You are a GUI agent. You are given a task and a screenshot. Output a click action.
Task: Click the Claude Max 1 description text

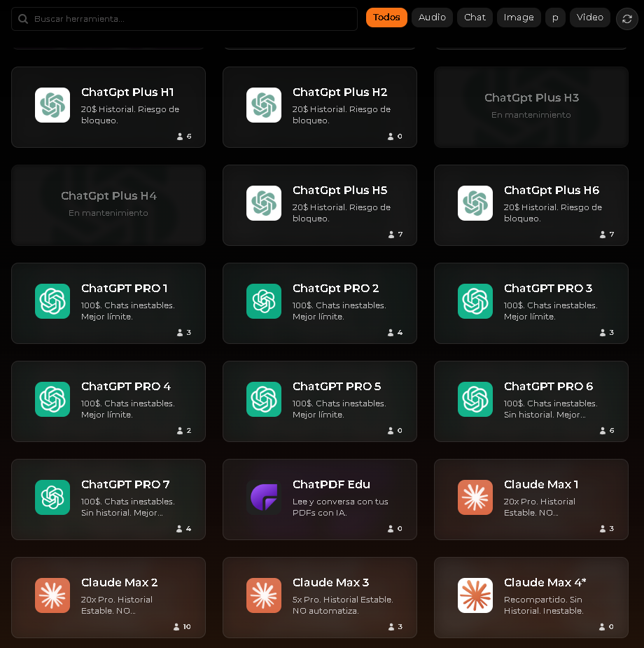point(540,507)
